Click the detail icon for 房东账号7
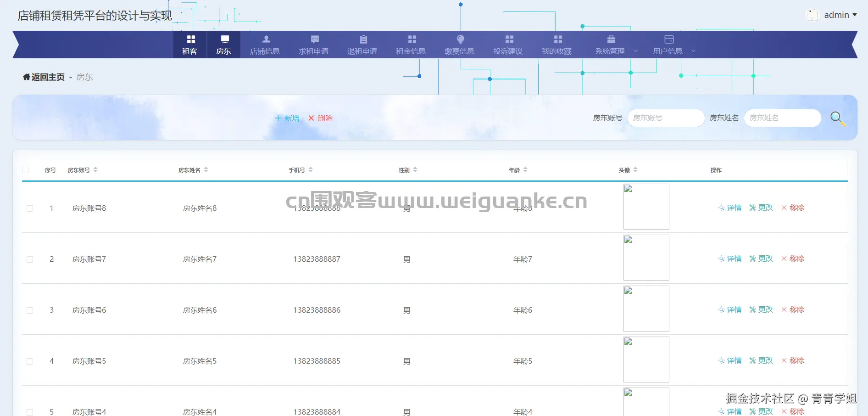Screen dimensions: 868x416 (x=721, y=259)
